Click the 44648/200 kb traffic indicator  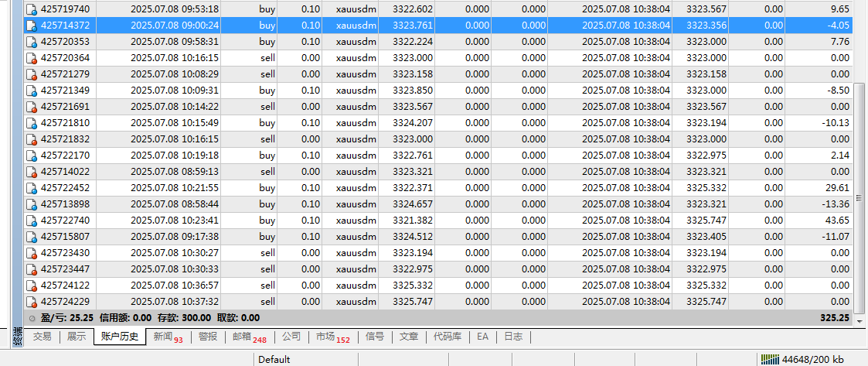(x=812, y=359)
